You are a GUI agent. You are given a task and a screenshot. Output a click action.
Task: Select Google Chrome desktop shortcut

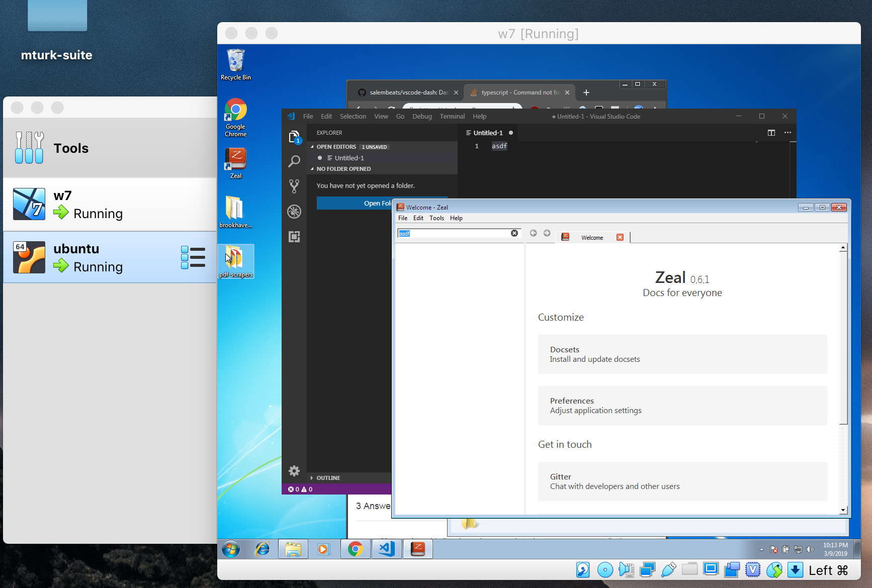point(236,118)
